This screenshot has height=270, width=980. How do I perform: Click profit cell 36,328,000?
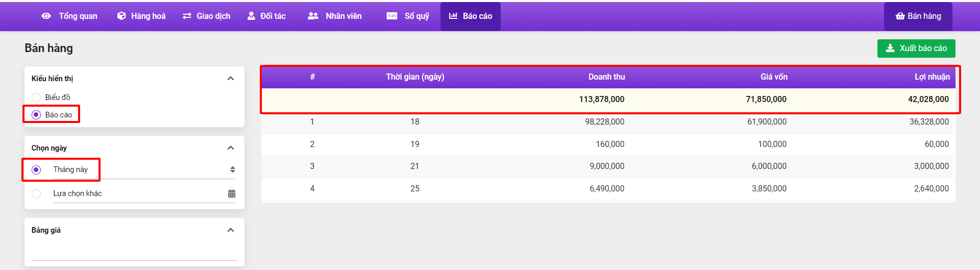pyautogui.click(x=929, y=121)
